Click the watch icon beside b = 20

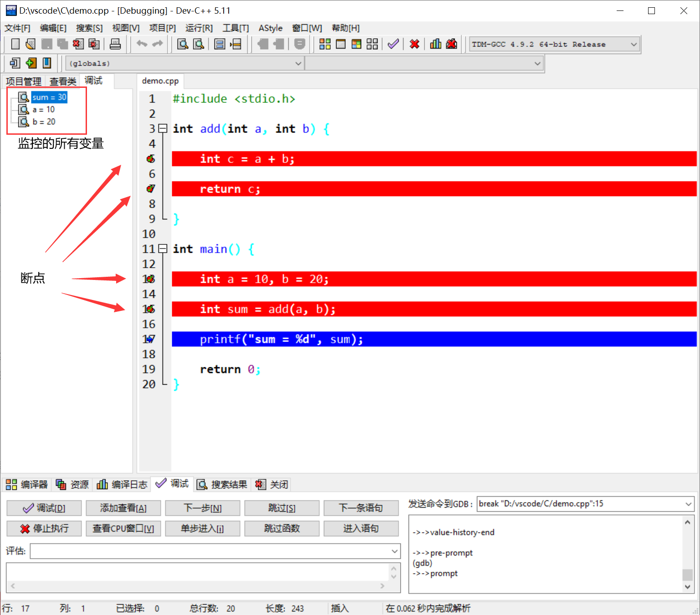tap(24, 122)
